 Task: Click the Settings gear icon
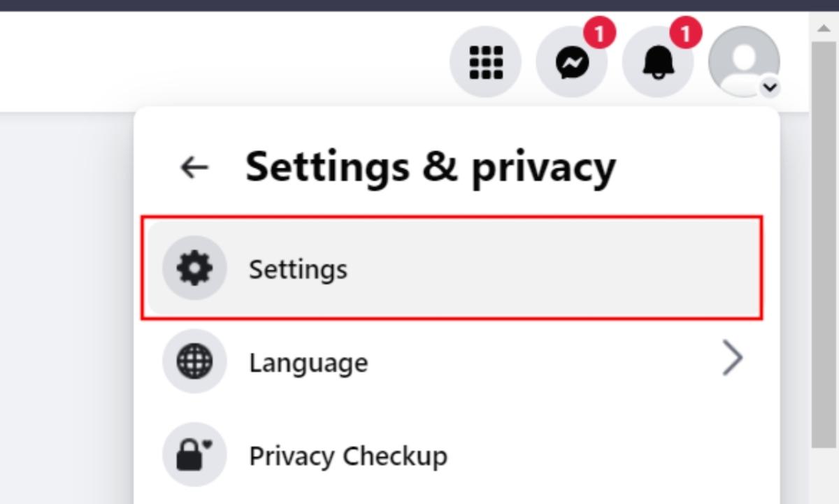(x=194, y=268)
